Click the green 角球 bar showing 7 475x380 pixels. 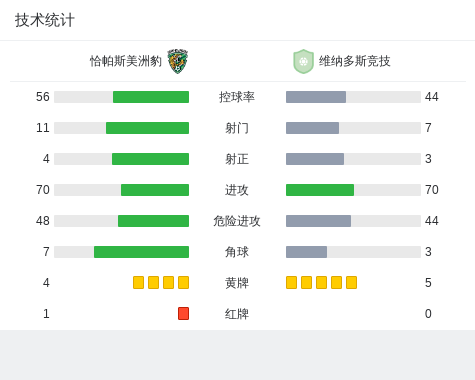click(141, 252)
